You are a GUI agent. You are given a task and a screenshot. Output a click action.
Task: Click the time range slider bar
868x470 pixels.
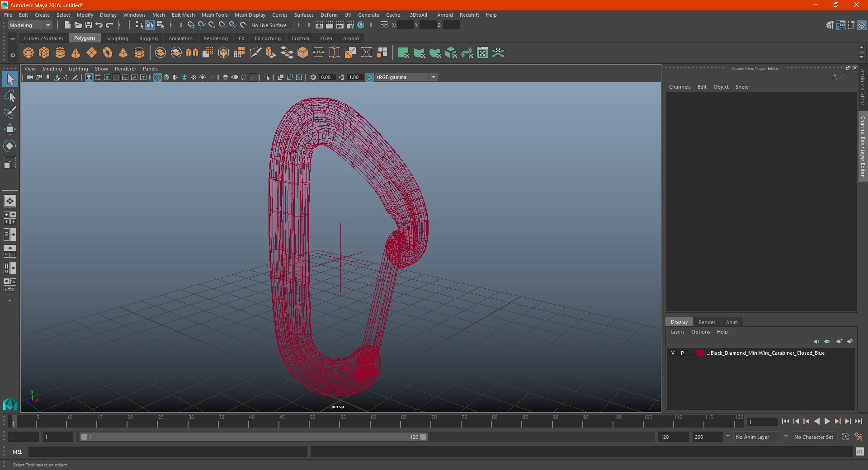click(x=253, y=437)
